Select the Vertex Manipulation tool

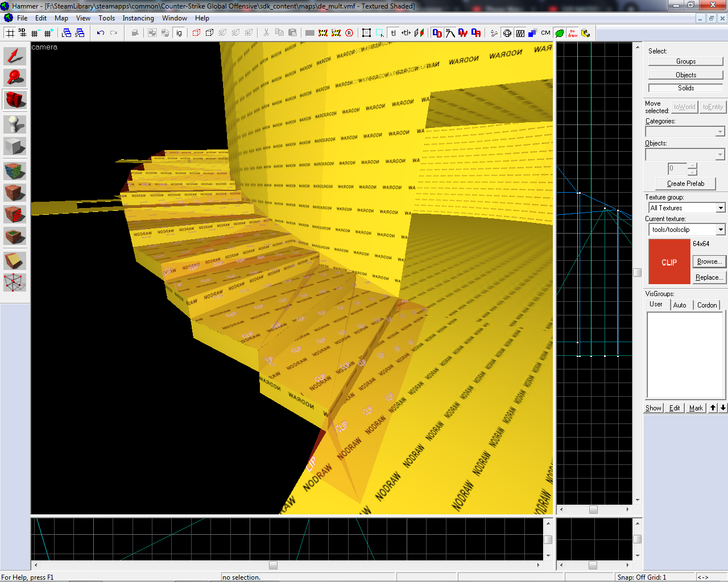pyautogui.click(x=15, y=282)
